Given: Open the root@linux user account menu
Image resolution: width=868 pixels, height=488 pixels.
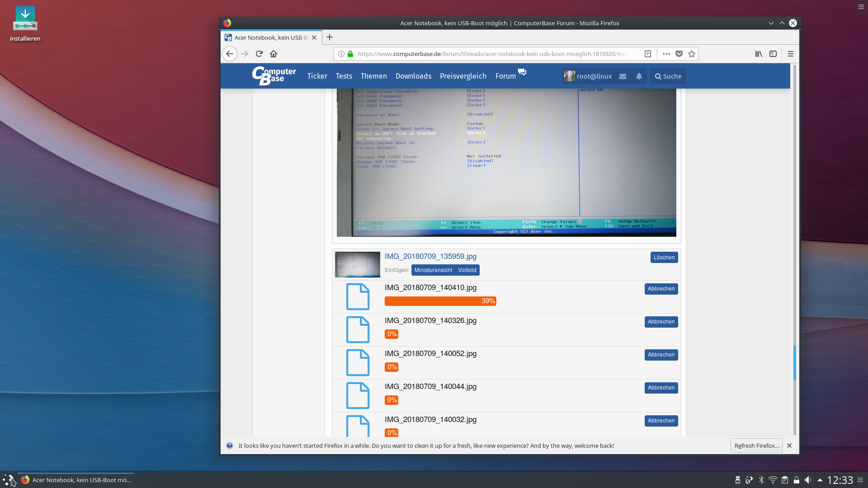Looking at the screenshot, I should (588, 76).
